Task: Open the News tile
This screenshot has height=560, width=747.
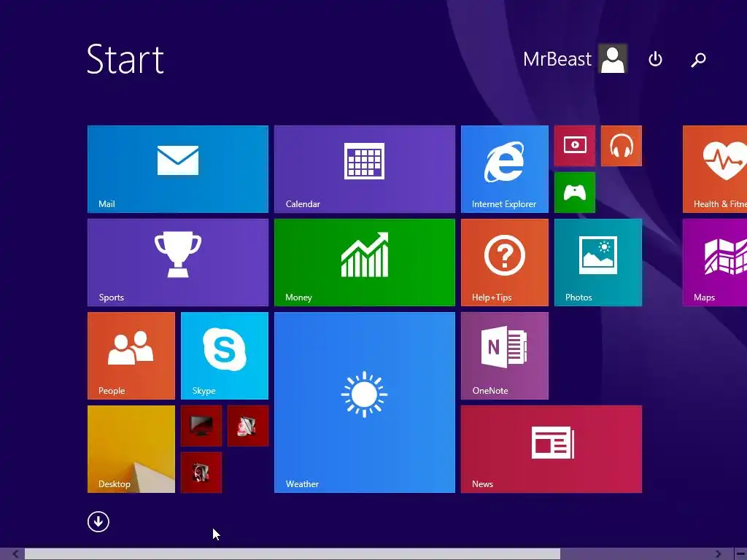Action: tap(551, 449)
